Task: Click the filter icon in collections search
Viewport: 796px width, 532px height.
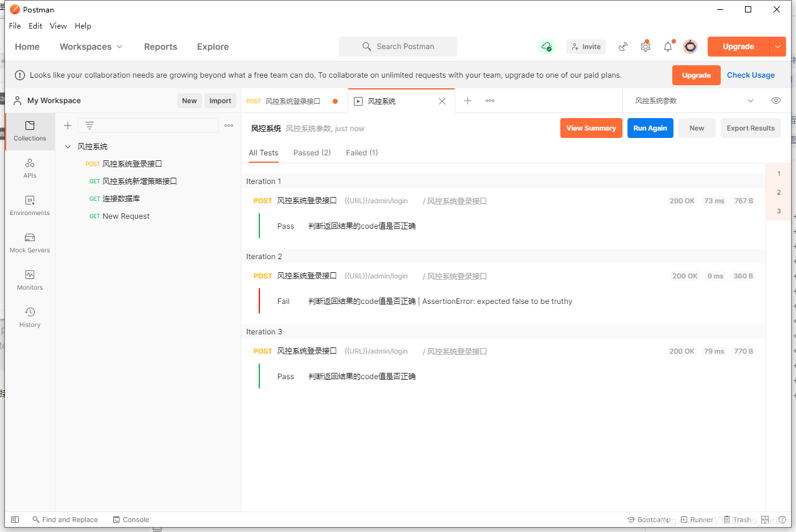Action: pyautogui.click(x=90, y=126)
